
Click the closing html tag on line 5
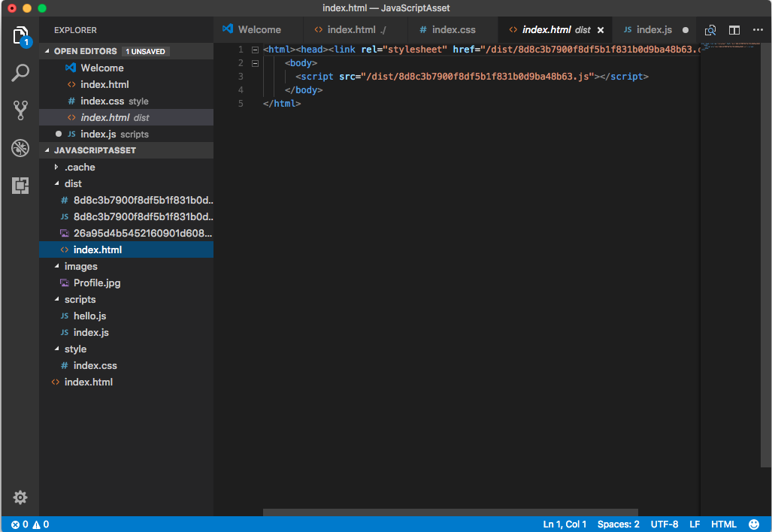(x=282, y=104)
